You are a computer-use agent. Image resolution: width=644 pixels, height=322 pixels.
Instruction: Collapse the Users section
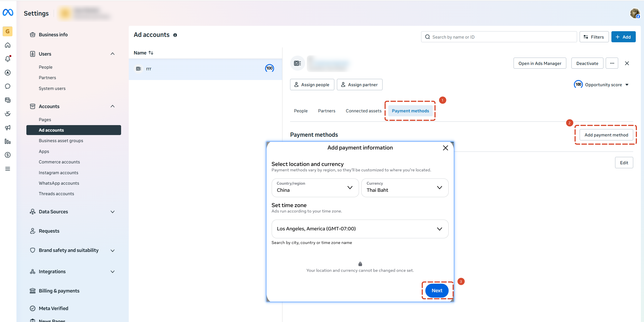point(113,54)
